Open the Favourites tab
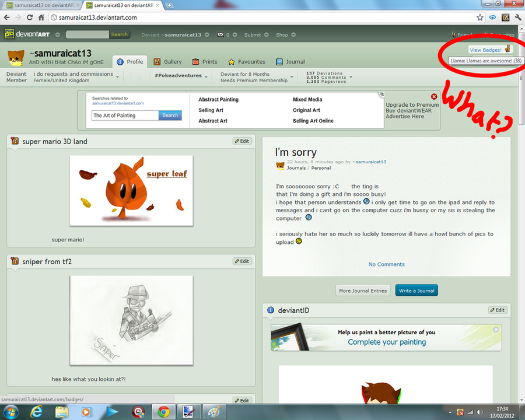 click(246, 62)
